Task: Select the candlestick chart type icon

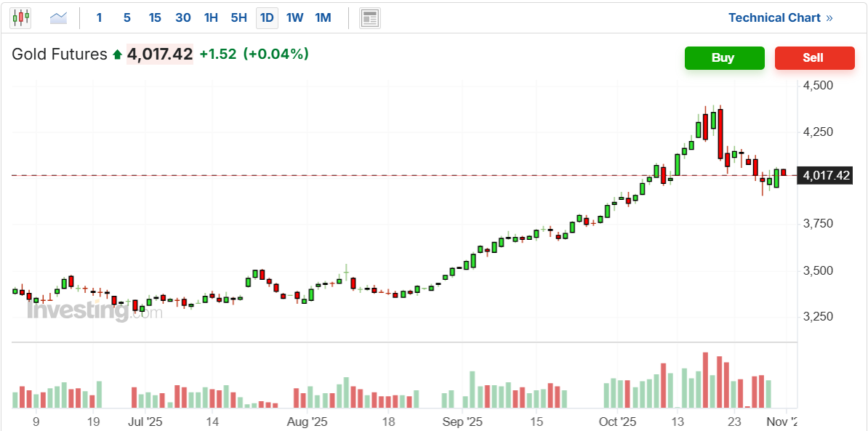Action: click(20, 17)
